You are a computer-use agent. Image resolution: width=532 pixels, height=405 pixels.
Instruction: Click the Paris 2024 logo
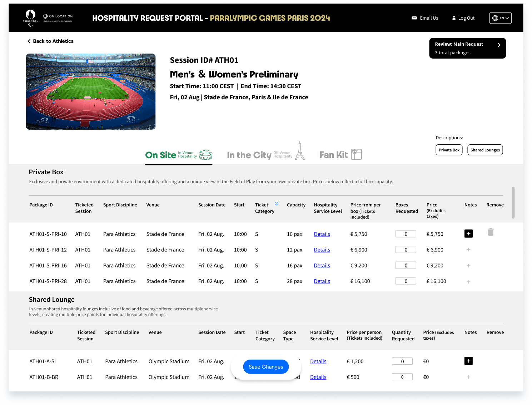pos(30,18)
